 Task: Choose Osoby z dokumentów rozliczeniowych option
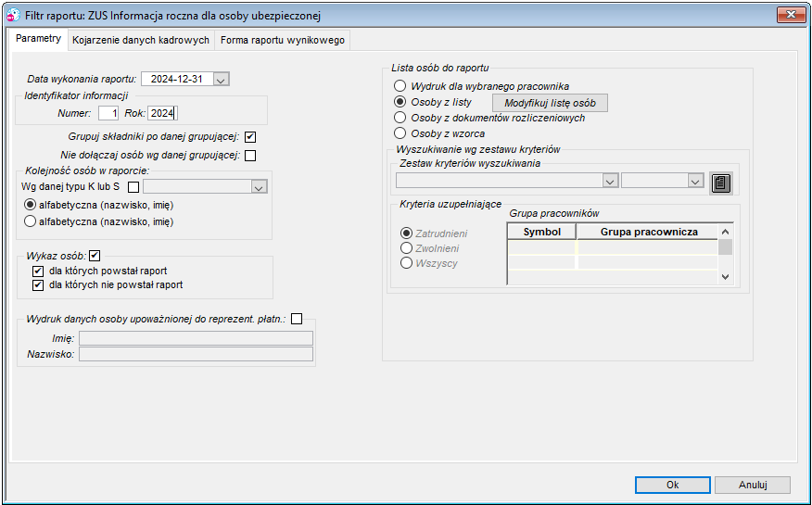coord(400,118)
